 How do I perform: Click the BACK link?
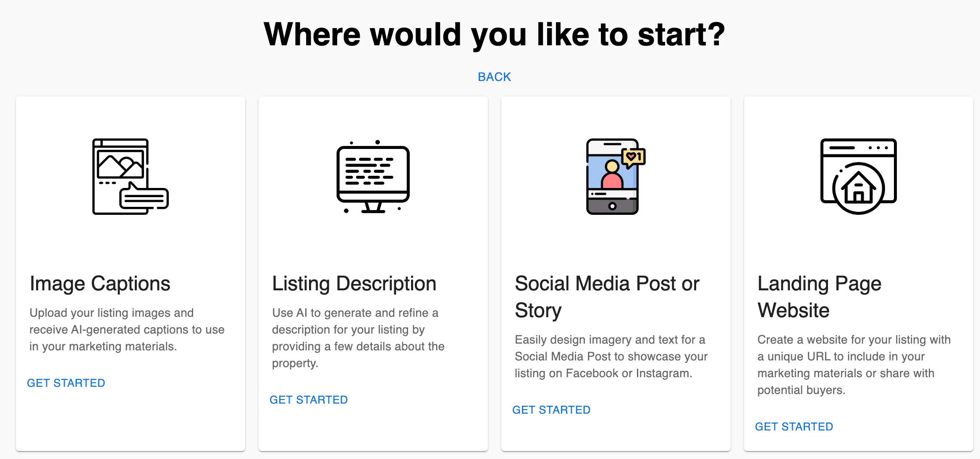[x=494, y=76]
